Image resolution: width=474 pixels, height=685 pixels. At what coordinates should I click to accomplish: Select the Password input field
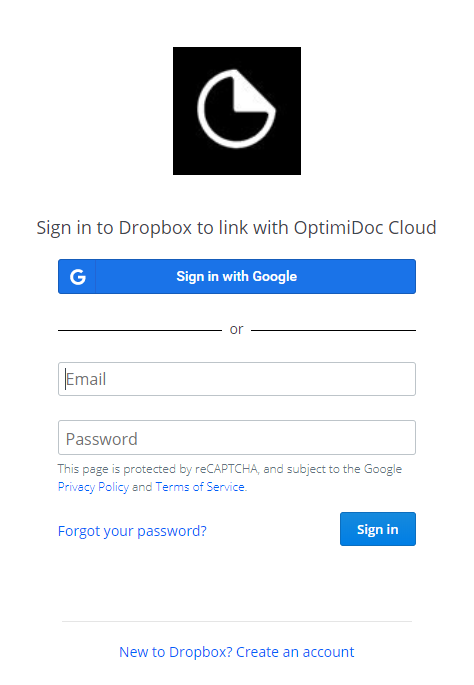(237, 438)
